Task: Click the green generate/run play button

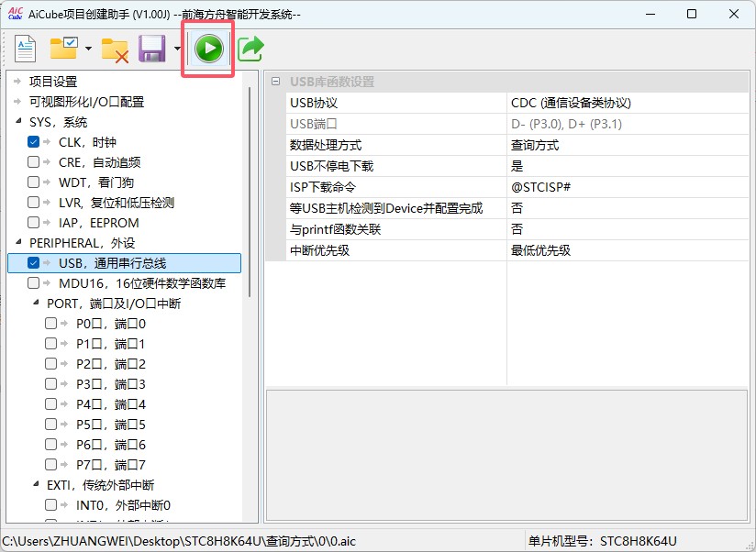Action: click(209, 49)
